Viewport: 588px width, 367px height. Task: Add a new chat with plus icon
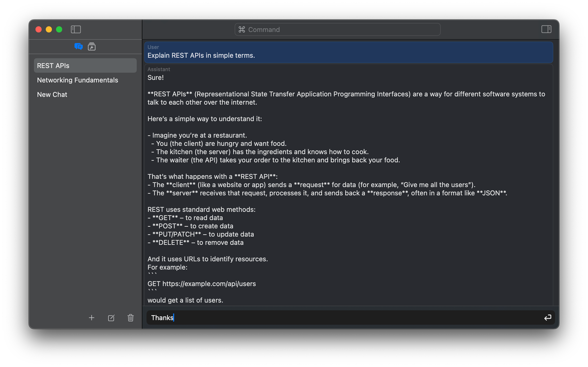click(x=91, y=318)
